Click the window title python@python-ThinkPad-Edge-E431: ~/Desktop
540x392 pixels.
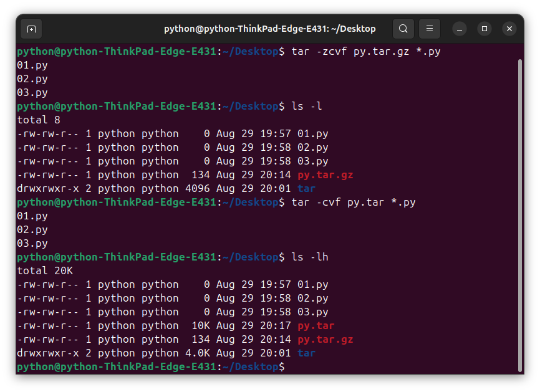click(269, 29)
